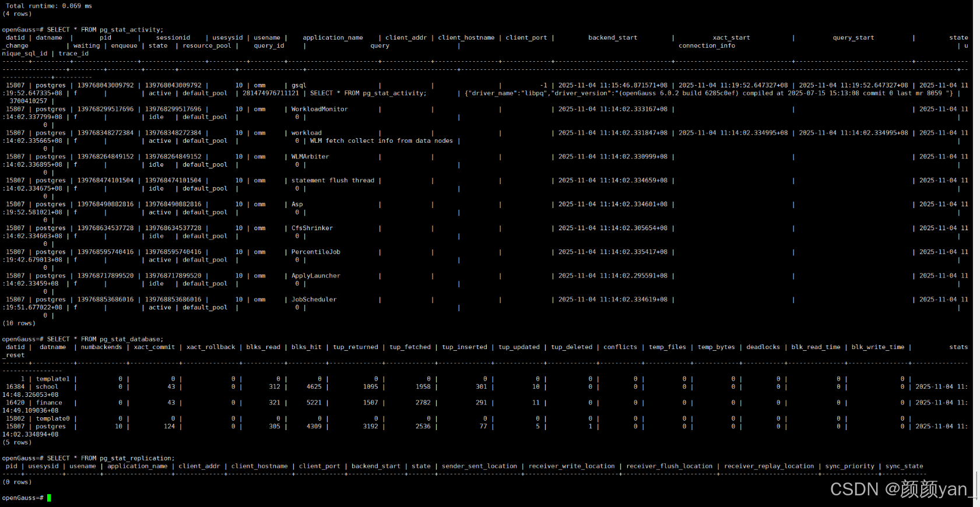This screenshot has height=507, width=980.
Task: Click the 'tup_deleted' column header
Action: (572, 347)
